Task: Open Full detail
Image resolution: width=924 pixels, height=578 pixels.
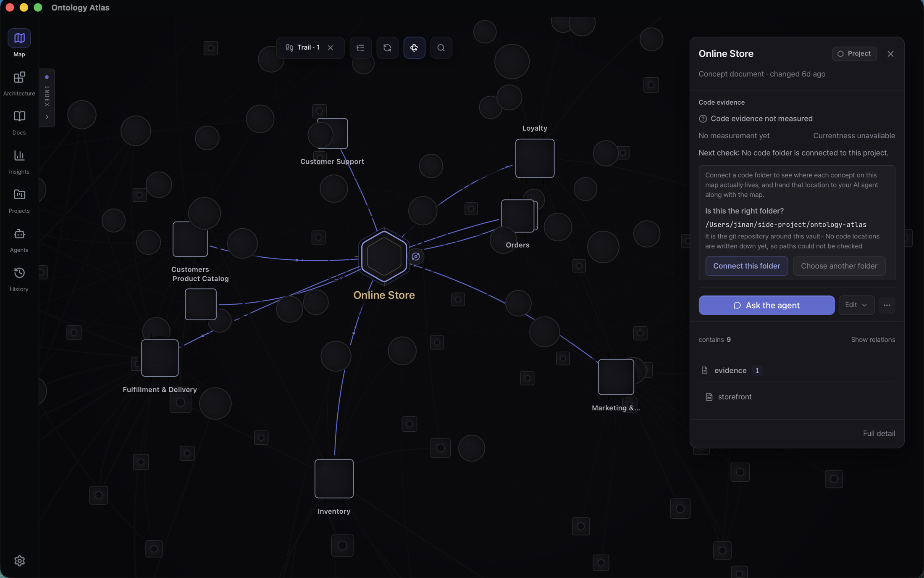Action: pos(879,433)
